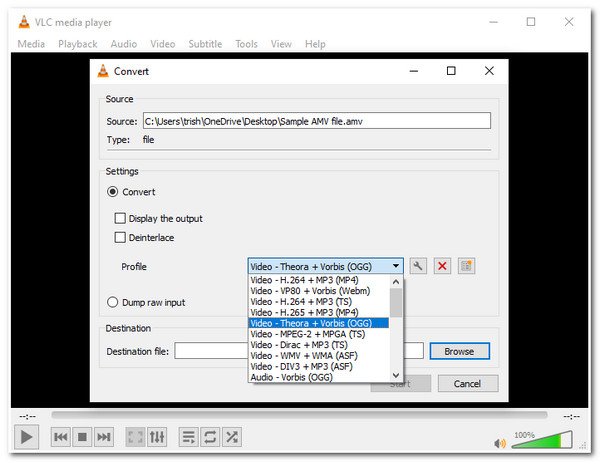Image resolution: width=600 pixels, height=462 pixels.
Task: Open the Help menu
Action: tap(315, 44)
